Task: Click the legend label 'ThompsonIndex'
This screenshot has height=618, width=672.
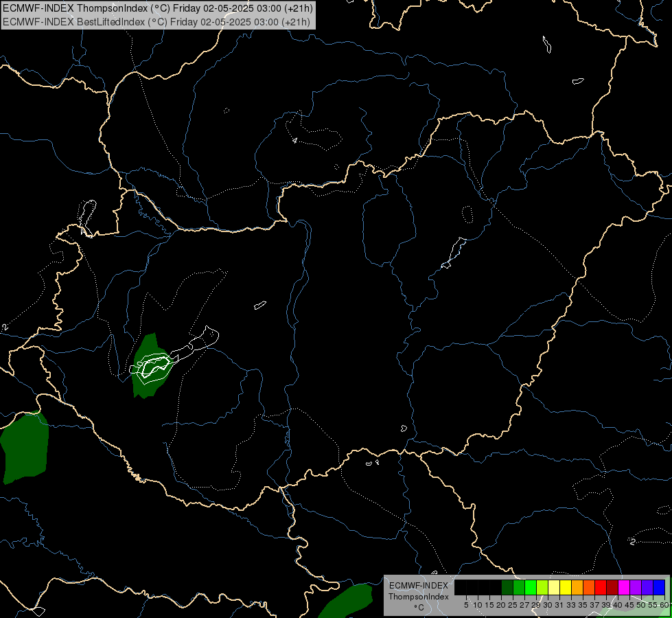Action: [x=418, y=597]
